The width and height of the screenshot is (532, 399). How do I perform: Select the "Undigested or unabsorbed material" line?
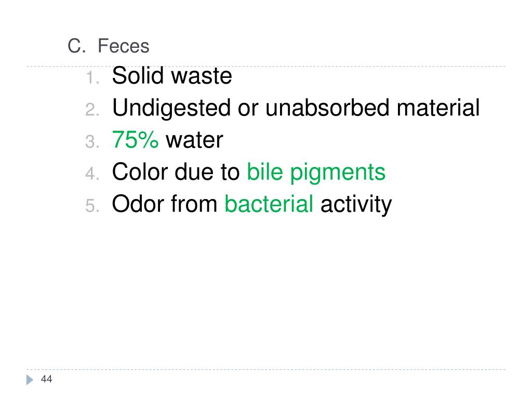point(296,109)
